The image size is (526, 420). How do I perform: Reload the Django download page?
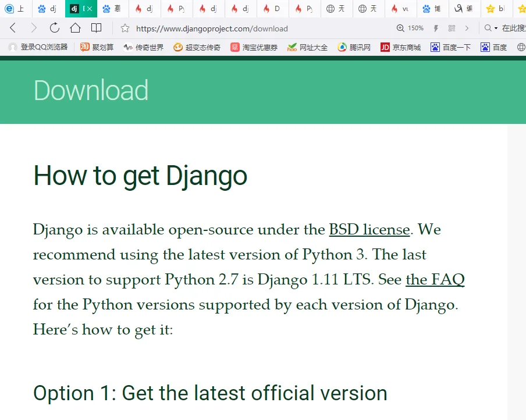point(54,28)
